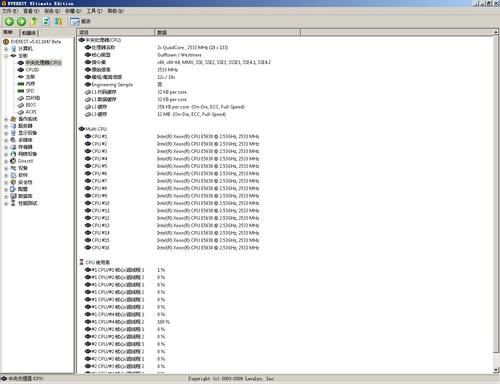Click the Refresh toolbar icon
Viewport: 500px width, 384px height.
pyautogui.click(x=46, y=22)
